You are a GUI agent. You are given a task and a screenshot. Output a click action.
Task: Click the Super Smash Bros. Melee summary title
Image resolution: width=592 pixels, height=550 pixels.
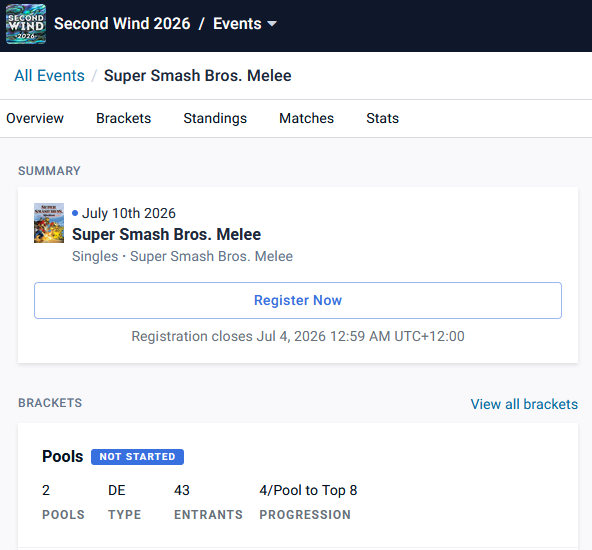point(166,234)
